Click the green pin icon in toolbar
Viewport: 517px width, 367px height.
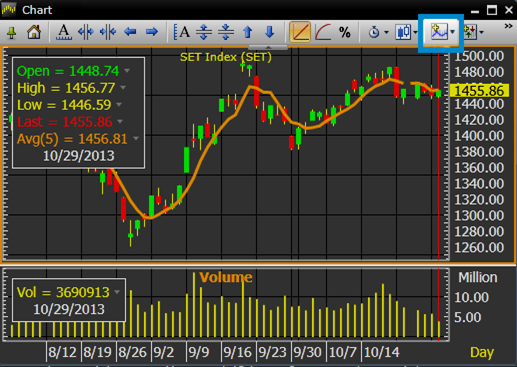(x=12, y=33)
